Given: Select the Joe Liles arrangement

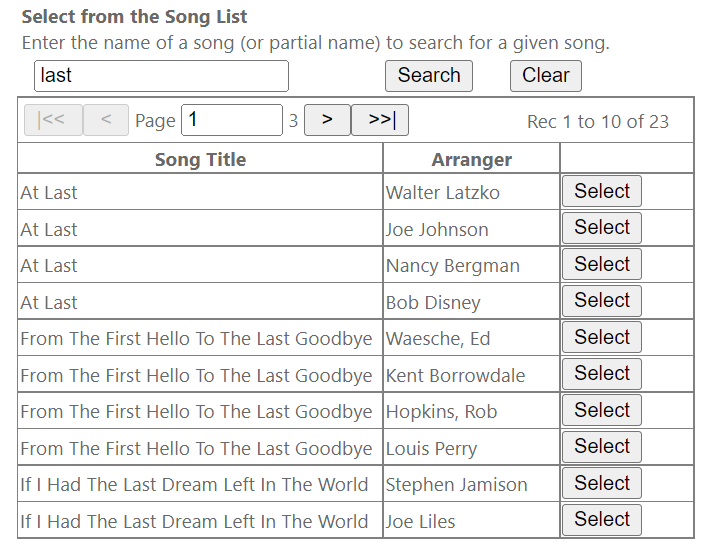Looking at the screenshot, I should click(601, 520).
